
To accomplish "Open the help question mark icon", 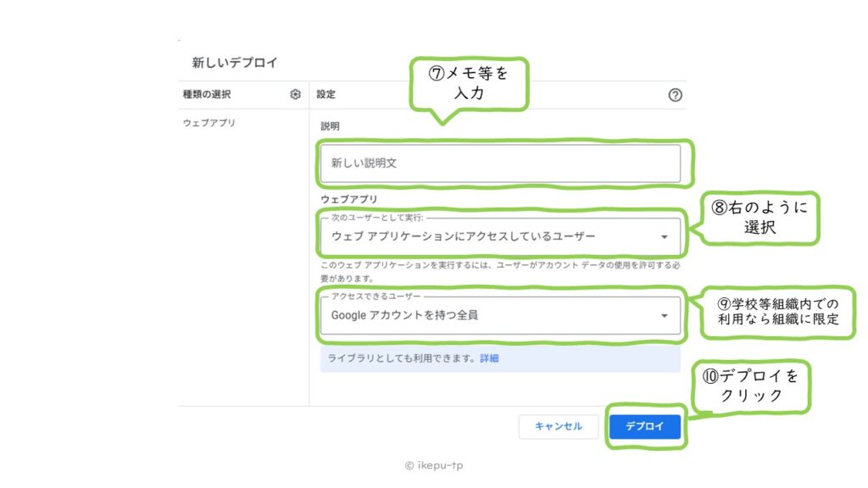I will coord(675,95).
